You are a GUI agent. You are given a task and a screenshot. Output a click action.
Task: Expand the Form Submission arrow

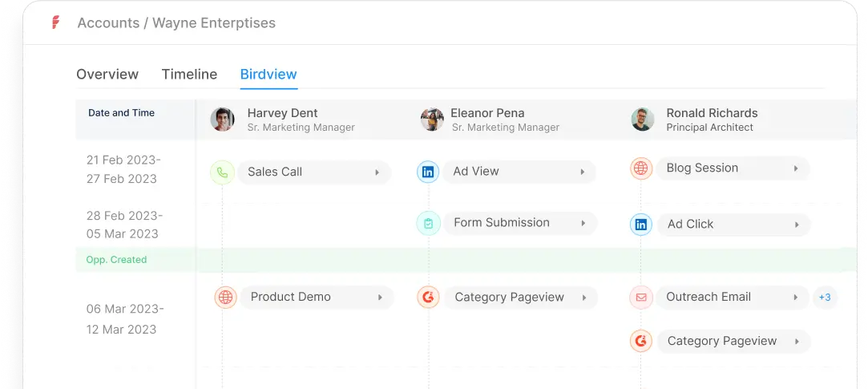(583, 223)
